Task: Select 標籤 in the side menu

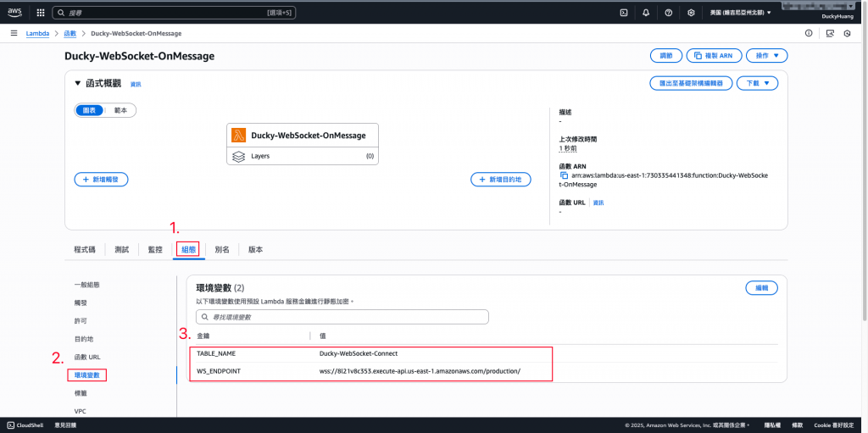Action: point(81,393)
